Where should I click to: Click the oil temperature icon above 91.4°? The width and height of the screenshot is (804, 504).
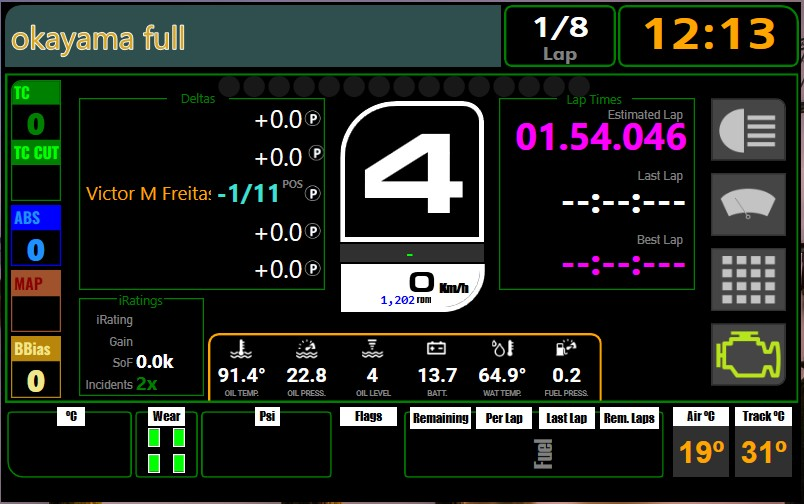tap(241, 349)
